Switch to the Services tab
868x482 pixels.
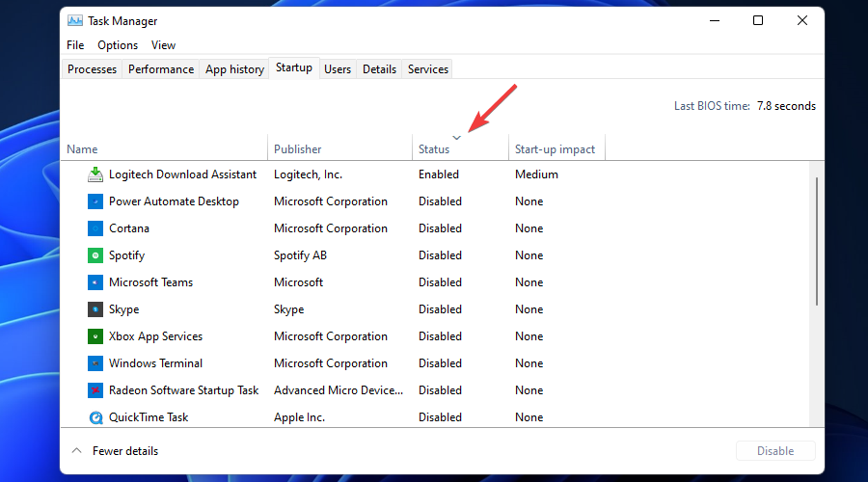point(428,69)
